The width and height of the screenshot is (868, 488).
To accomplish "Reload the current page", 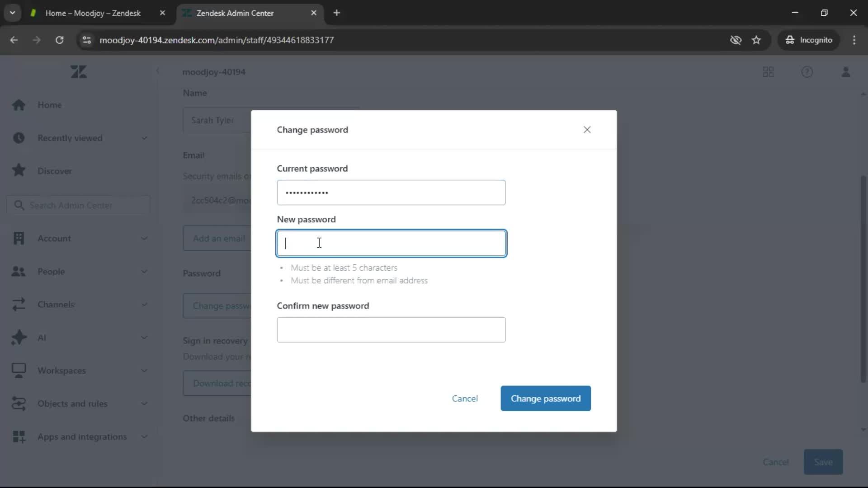I will click(59, 40).
